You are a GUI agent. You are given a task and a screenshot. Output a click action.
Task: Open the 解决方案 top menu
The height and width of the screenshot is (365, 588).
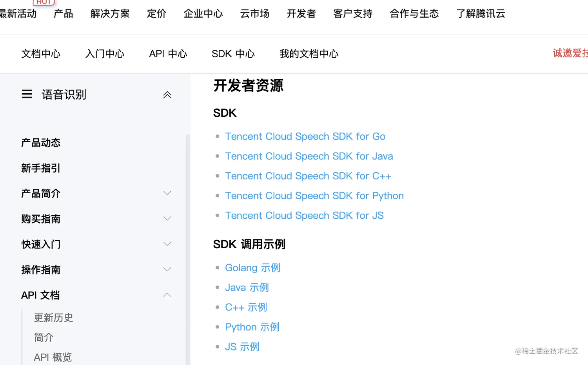pyautogui.click(x=110, y=14)
